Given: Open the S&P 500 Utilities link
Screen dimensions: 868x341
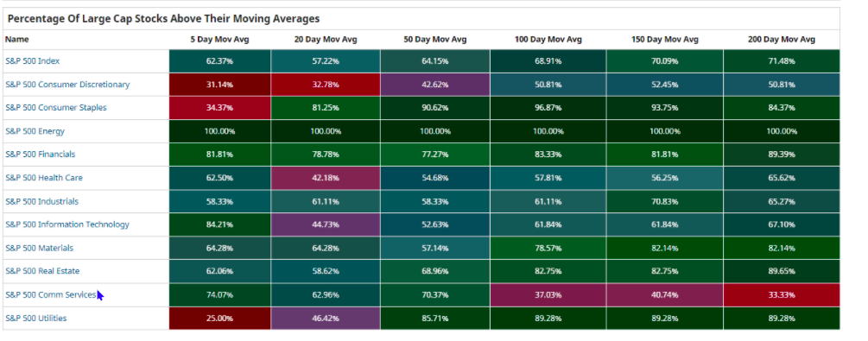Looking at the screenshot, I should tap(36, 319).
